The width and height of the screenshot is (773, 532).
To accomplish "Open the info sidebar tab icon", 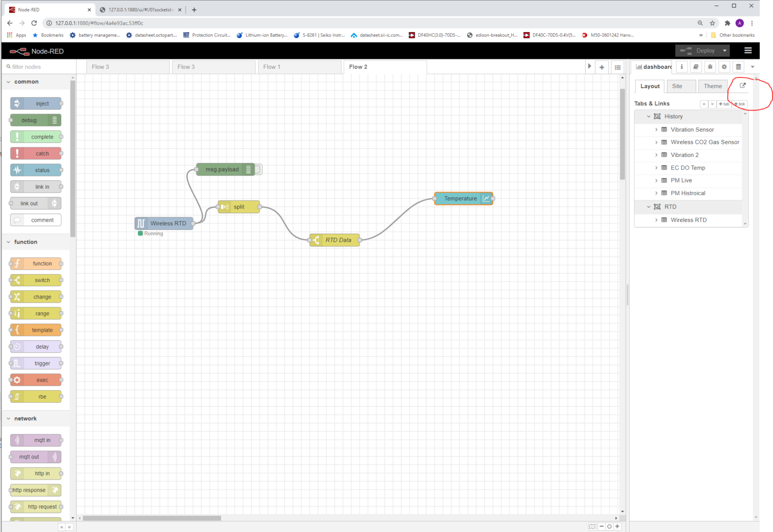I will coord(681,66).
